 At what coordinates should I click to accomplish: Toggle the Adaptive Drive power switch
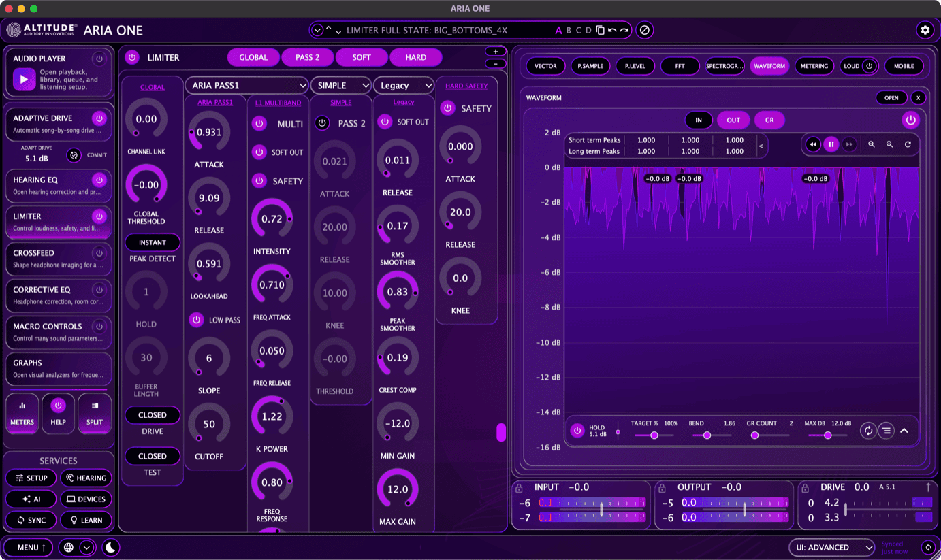[99, 118]
